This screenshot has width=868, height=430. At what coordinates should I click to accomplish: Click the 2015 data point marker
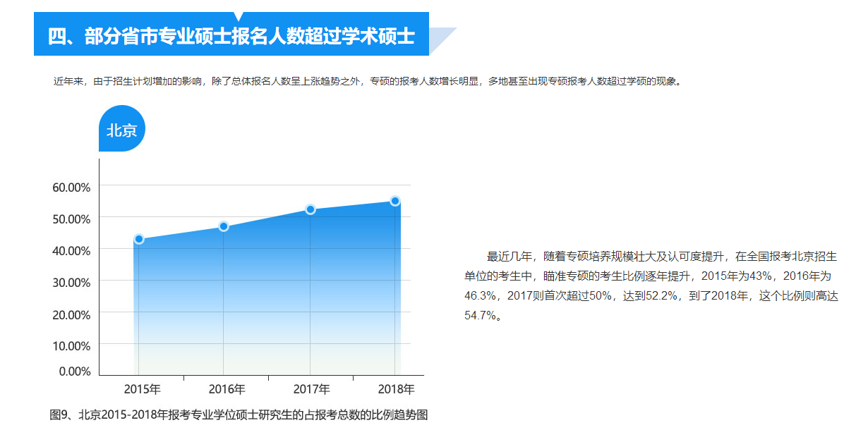pos(139,239)
